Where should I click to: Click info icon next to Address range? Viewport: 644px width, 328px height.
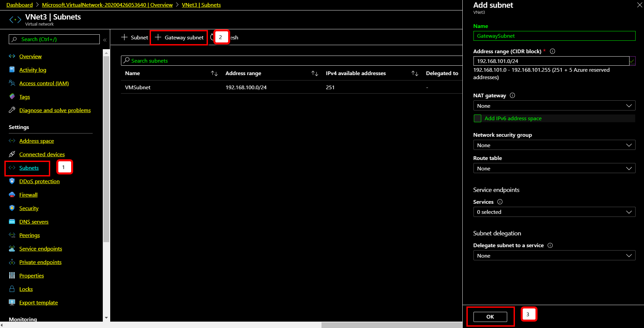click(x=552, y=51)
